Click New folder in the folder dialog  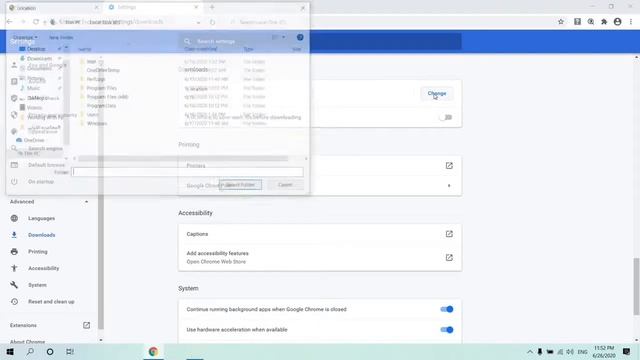[61, 38]
